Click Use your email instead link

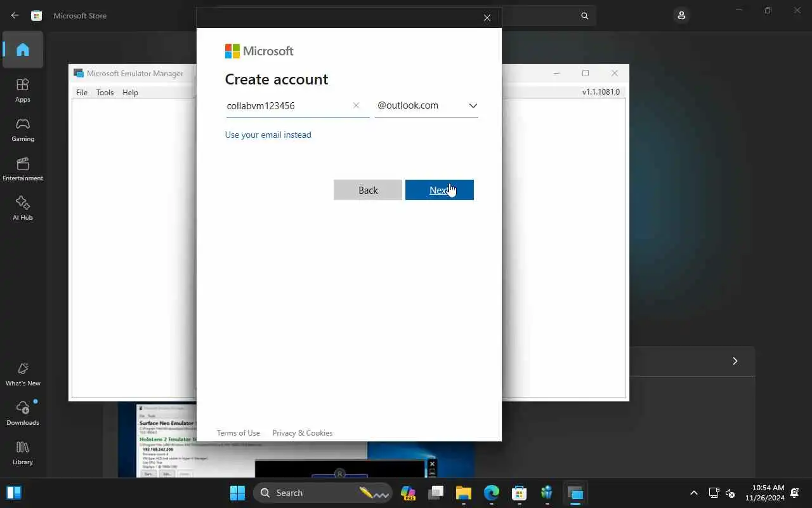click(x=268, y=135)
